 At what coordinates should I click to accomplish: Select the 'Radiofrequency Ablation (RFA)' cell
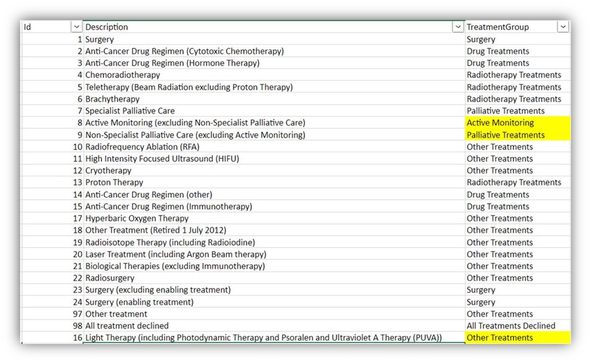tap(274, 146)
